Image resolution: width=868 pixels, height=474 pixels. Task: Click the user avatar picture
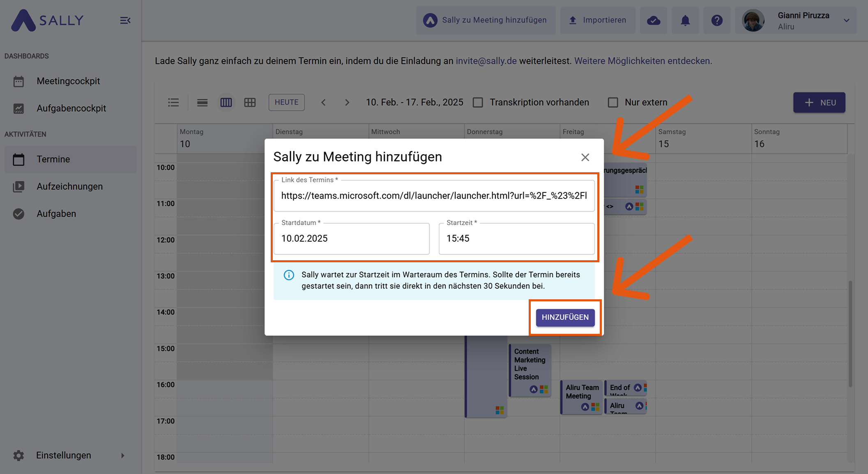(x=753, y=20)
